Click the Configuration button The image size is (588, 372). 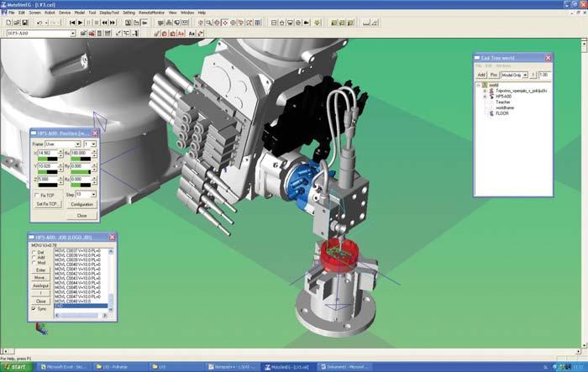81,204
